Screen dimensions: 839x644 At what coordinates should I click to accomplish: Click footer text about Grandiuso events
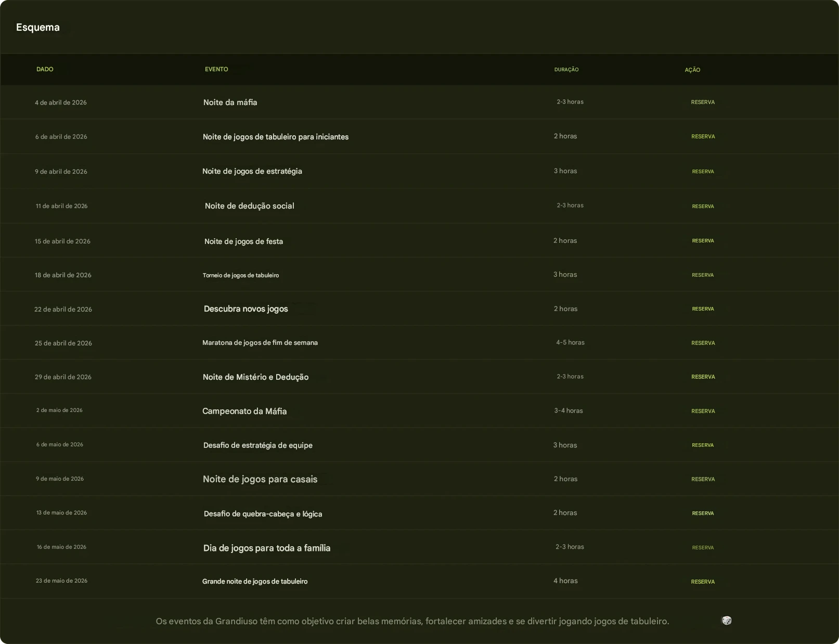click(x=412, y=621)
